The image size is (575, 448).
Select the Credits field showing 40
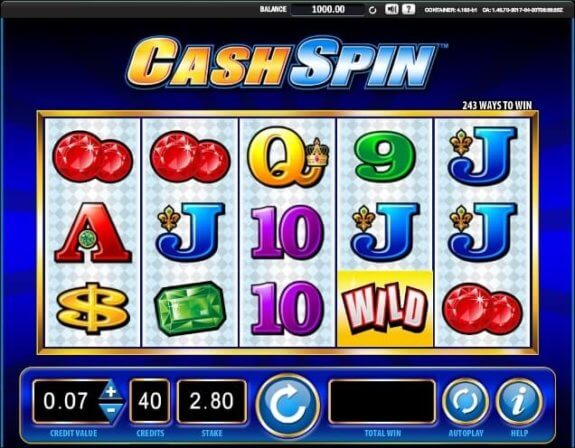click(150, 401)
